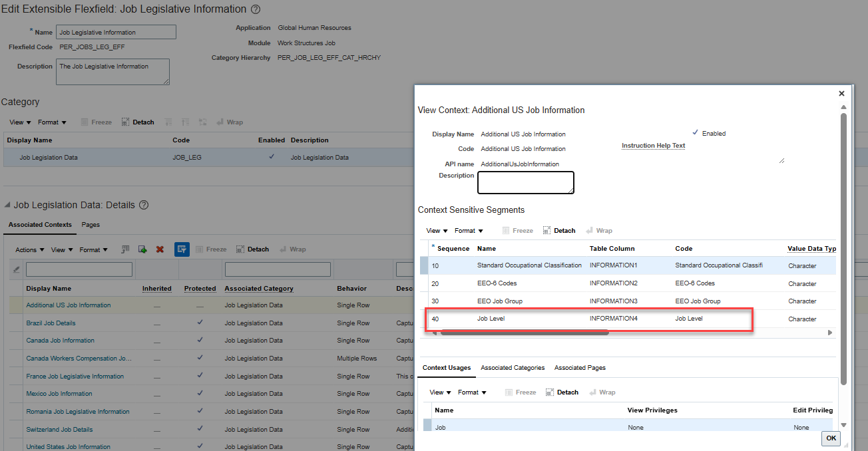Image resolution: width=868 pixels, height=451 pixels.
Task: Open help icon next to Job Legislation Data: Details
Action: pos(143,205)
